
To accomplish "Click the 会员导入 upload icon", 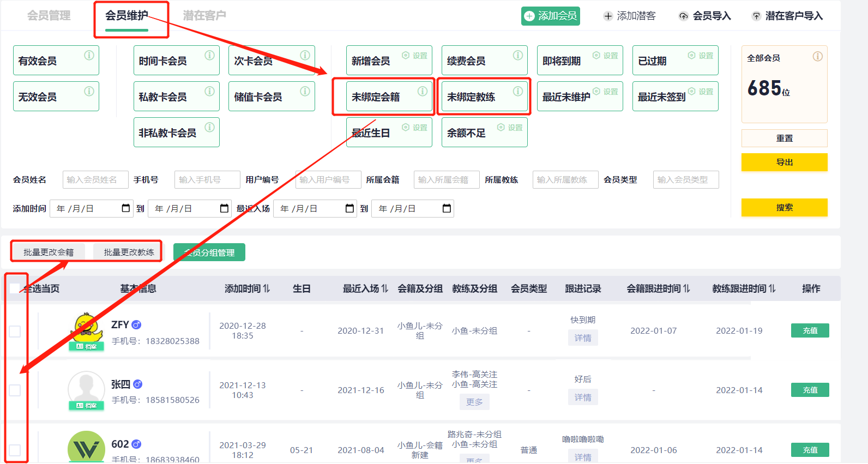I will tap(683, 16).
